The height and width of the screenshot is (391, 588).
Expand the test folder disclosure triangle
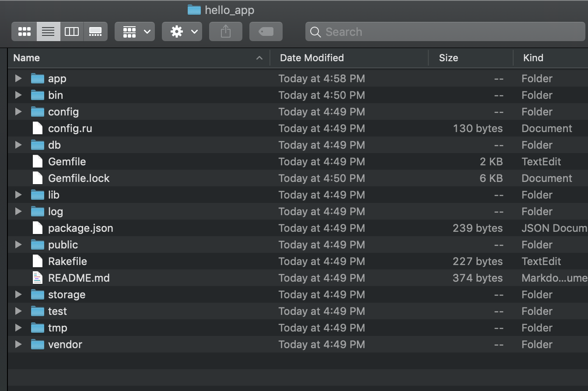coord(18,311)
